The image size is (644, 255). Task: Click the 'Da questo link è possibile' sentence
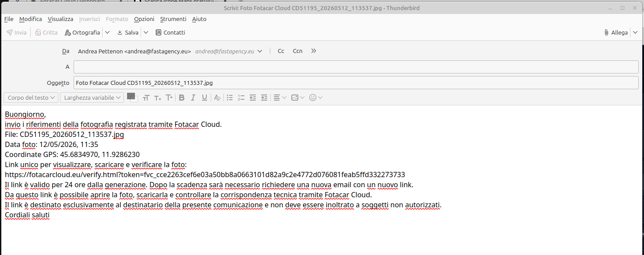click(x=188, y=195)
